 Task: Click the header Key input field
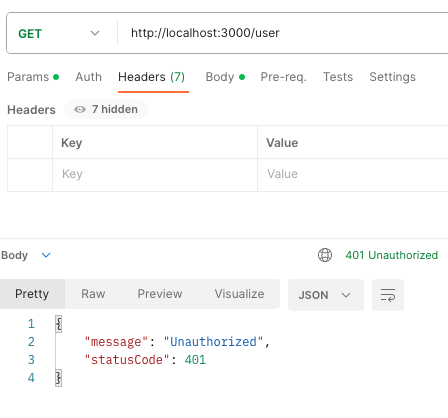pyautogui.click(x=155, y=174)
